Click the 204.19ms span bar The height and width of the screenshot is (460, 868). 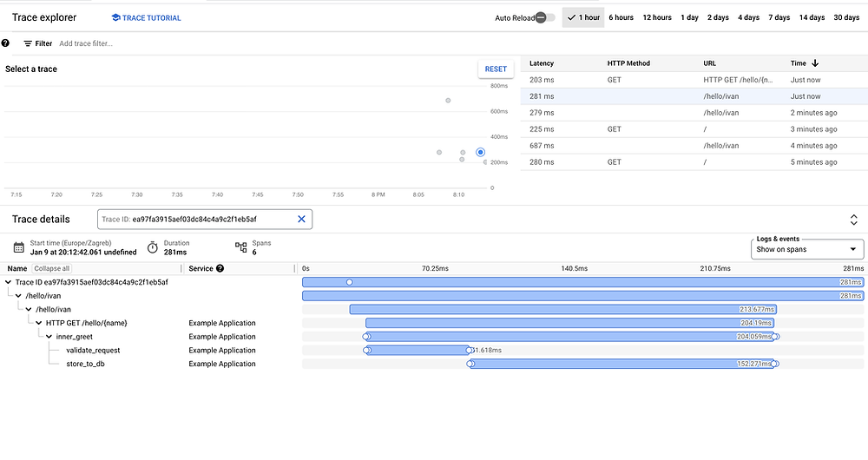pos(569,323)
